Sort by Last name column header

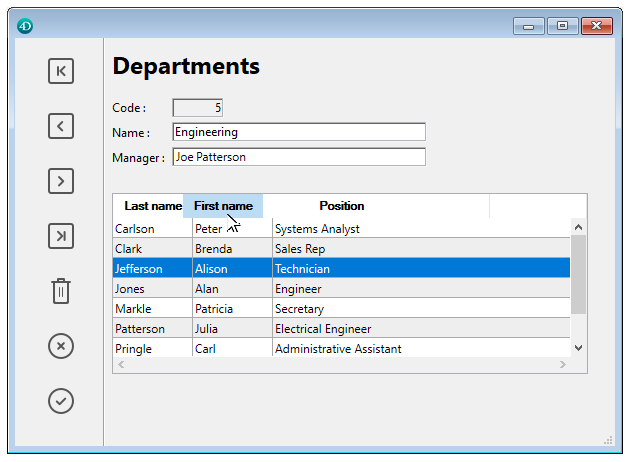[152, 206]
